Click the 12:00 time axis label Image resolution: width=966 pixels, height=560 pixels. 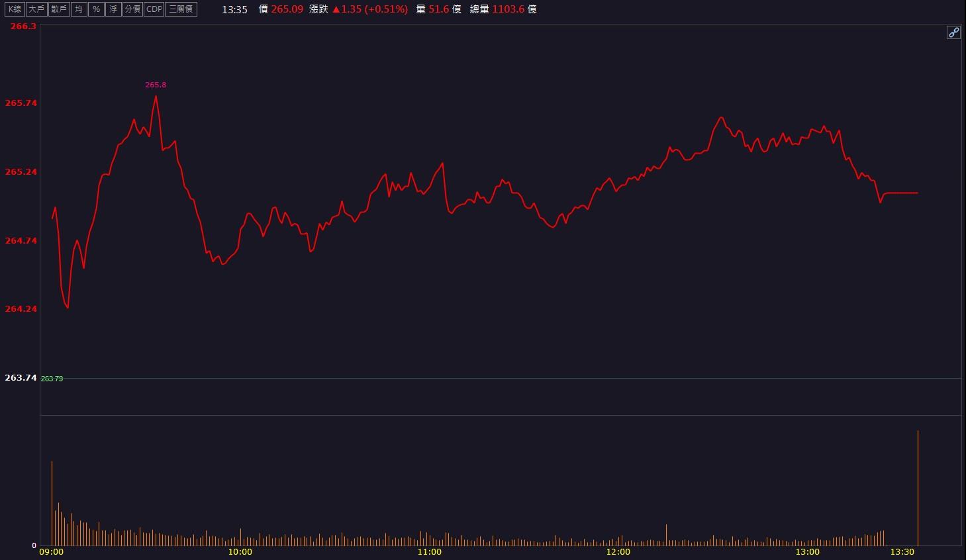click(x=618, y=551)
